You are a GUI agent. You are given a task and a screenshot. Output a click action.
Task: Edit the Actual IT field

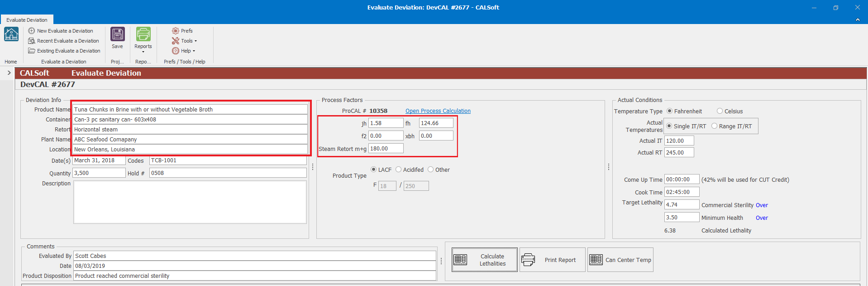click(x=679, y=141)
